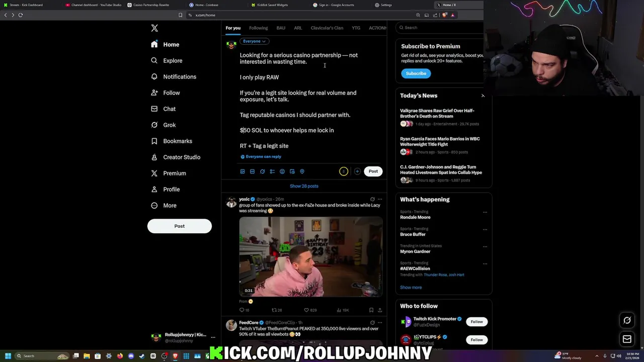Open Windows Start menu
This screenshot has height=362, width=644.
click(x=8, y=356)
